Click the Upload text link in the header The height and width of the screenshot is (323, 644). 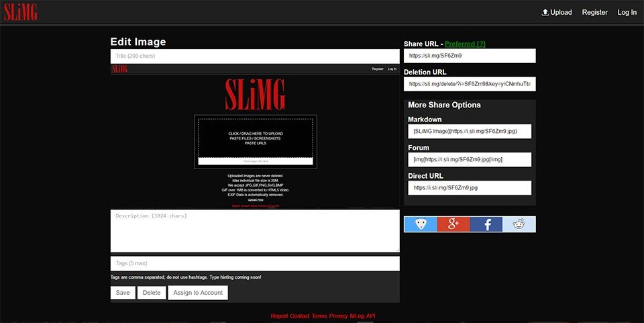(561, 12)
